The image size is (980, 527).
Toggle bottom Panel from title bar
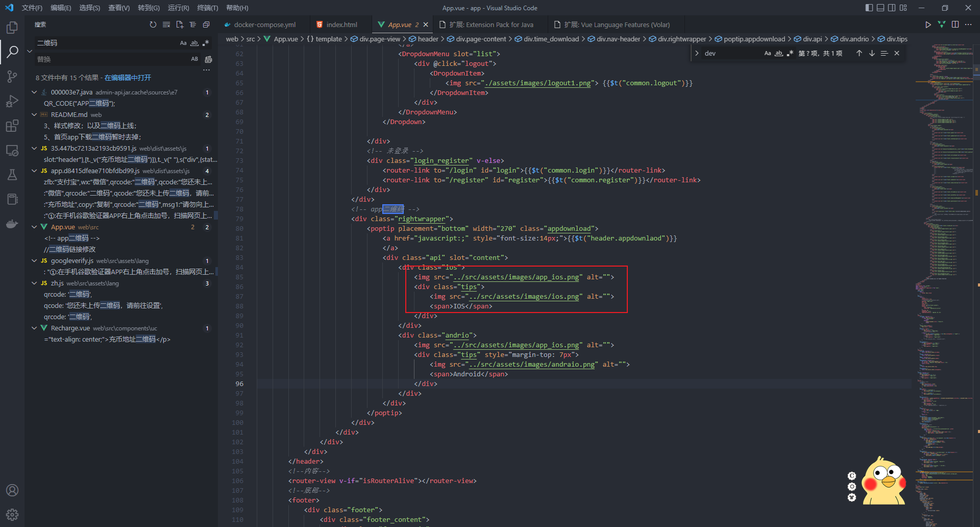(880, 8)
